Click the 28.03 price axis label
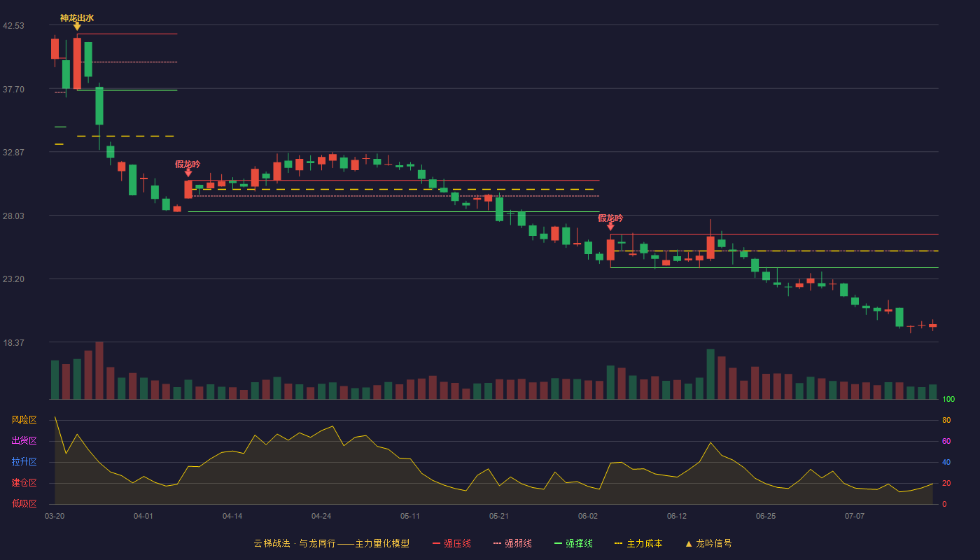 coord(13,216)
